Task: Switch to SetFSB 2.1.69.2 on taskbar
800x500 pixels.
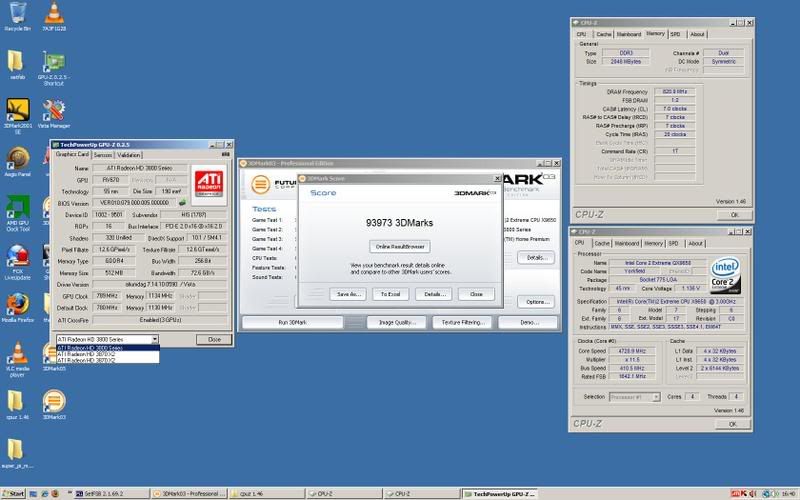Action: click(x=111, y=494)
